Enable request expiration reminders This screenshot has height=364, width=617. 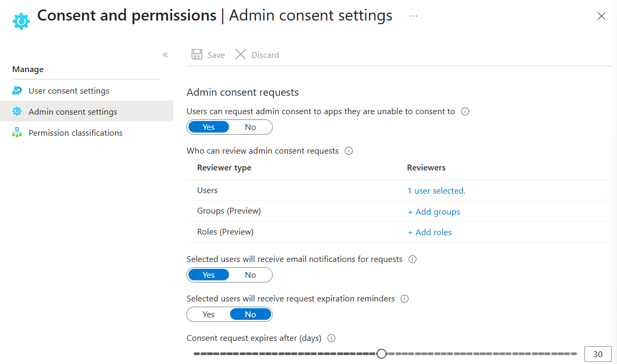[208, 314]
